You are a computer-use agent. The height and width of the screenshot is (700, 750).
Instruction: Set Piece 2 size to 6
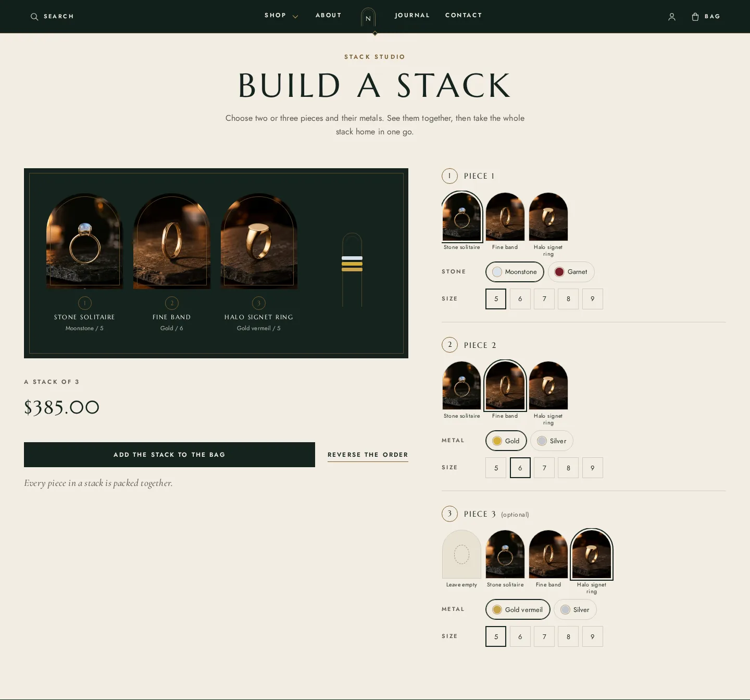pyautogui.click(x=520, y=468)
